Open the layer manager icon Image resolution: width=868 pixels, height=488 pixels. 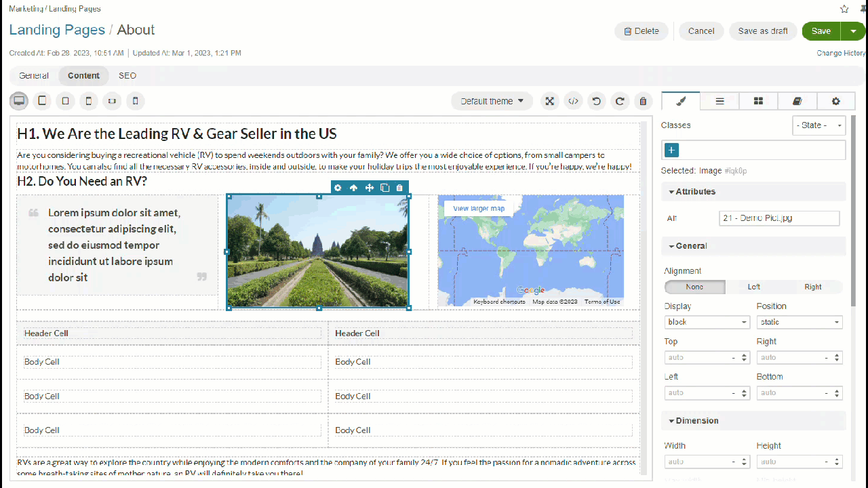719,101
